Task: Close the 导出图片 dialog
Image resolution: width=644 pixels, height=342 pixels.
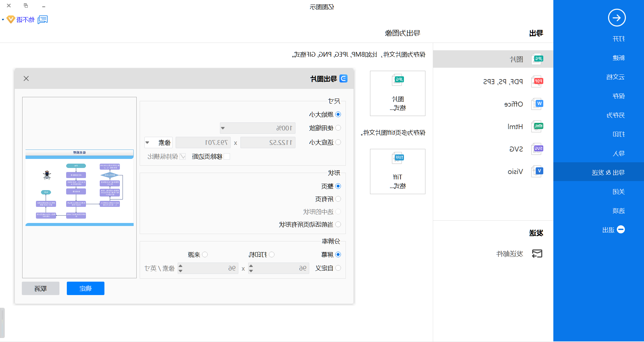Action: [26, 78]
